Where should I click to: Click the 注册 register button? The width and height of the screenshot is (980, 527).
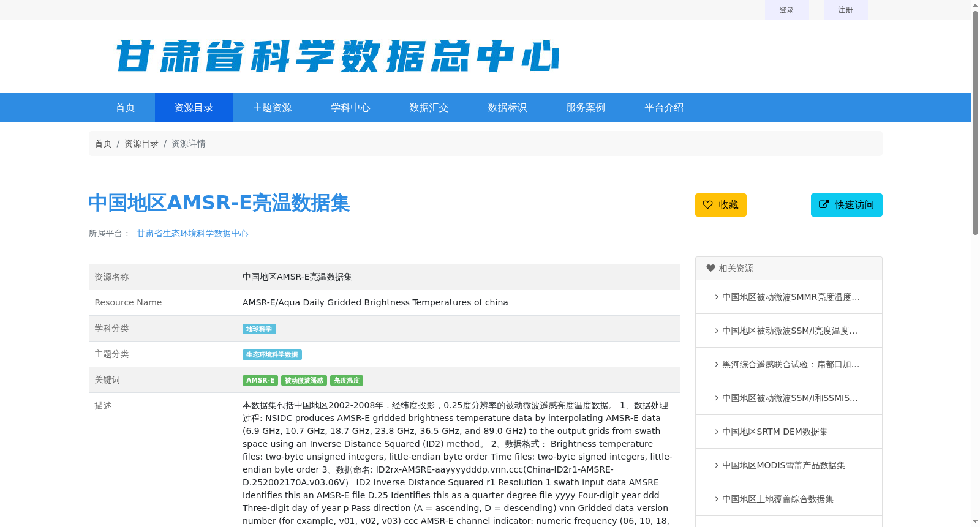pos(846,10)
